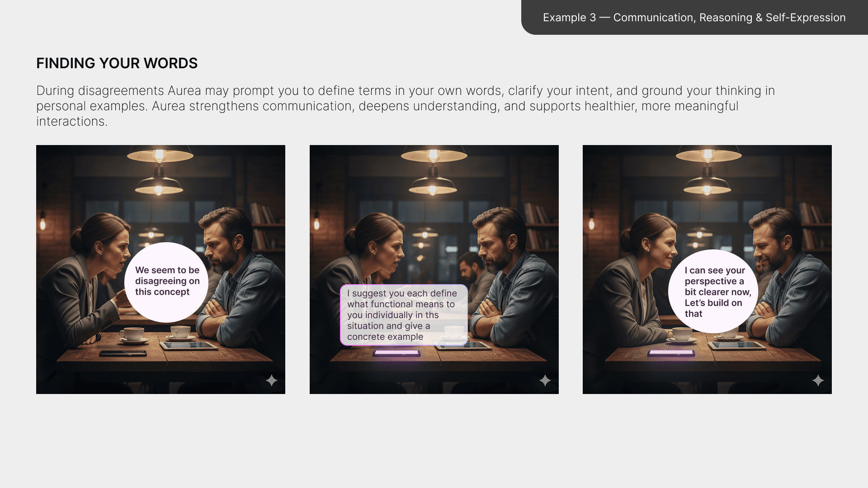The width and height of the screenshot is (868, 488).
Task: Click sparkle icon in first image
Action: point(272,380)
